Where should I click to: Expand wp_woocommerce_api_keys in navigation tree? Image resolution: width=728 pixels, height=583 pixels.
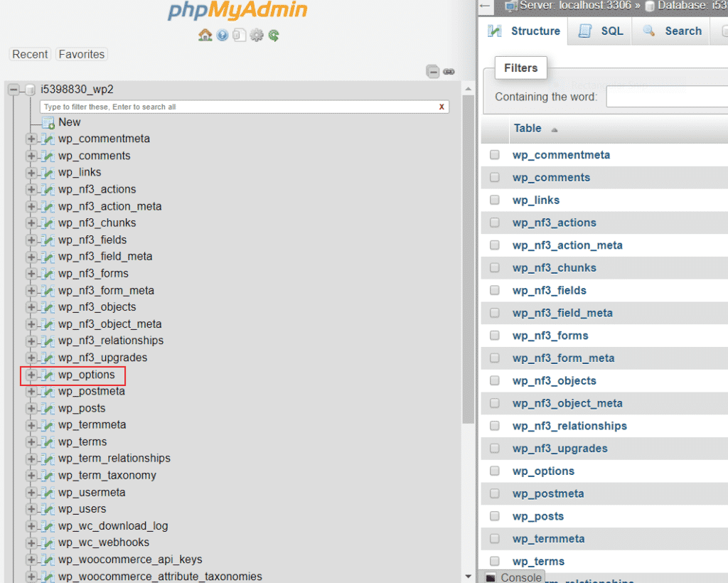(x=31, y=560)
